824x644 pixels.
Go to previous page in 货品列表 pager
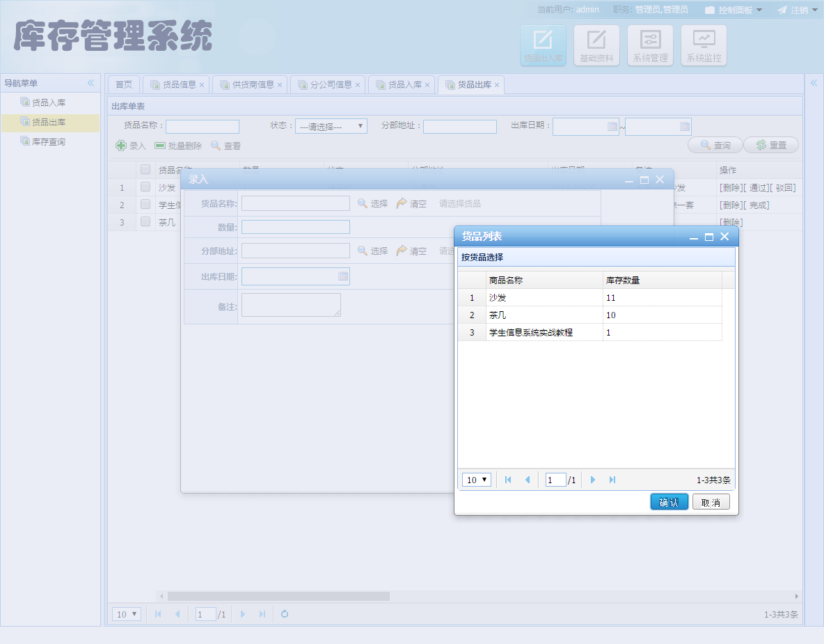(x=527, y=480)
